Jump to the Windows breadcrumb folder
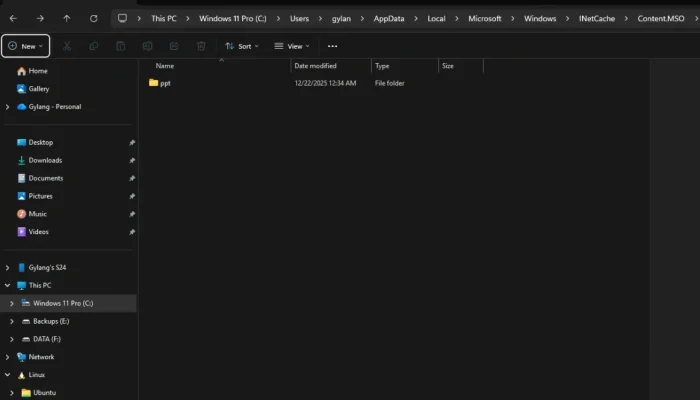700x400 pixels. (x=540, y=18)
